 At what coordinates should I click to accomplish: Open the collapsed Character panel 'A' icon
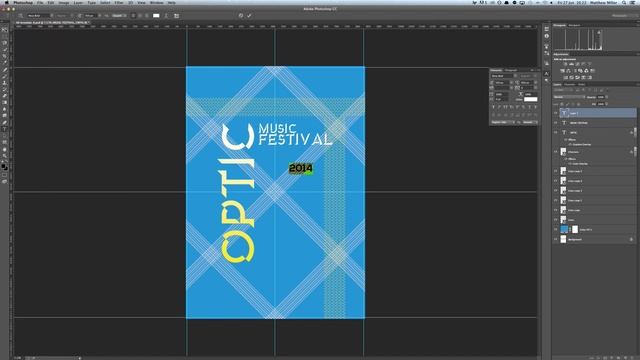(547, 73)
